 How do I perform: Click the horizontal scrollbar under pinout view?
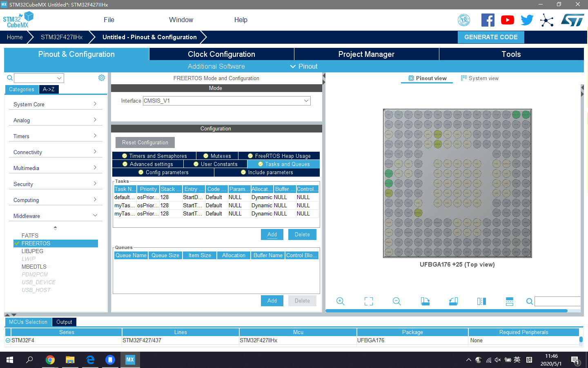(x=446, y=311)
